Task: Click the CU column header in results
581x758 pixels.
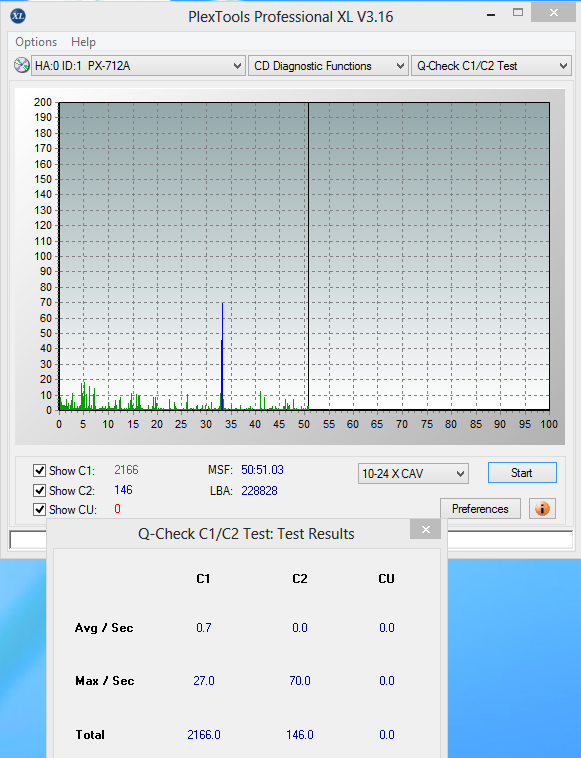Action: coord(386,579)
